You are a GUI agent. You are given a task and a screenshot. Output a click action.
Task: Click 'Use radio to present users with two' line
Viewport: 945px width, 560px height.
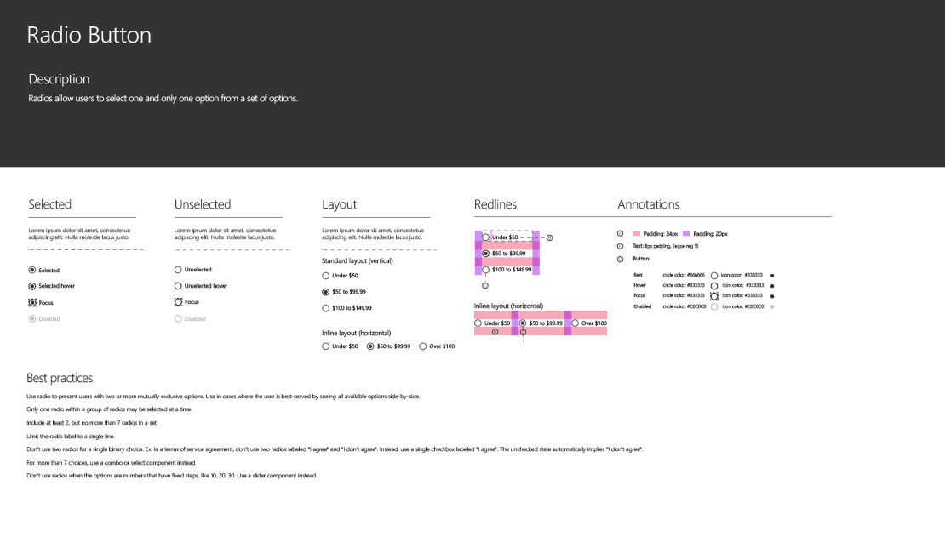(223, 397)
